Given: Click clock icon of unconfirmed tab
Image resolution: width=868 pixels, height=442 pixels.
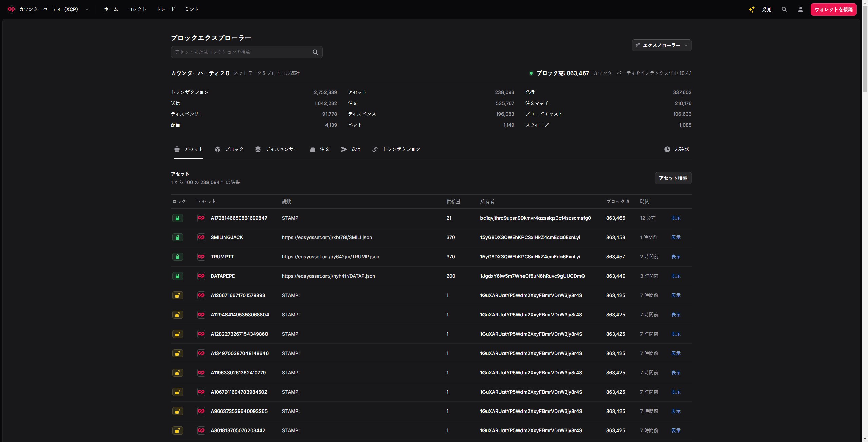Looking at the screenshot, I should click(x=667, y=149).
